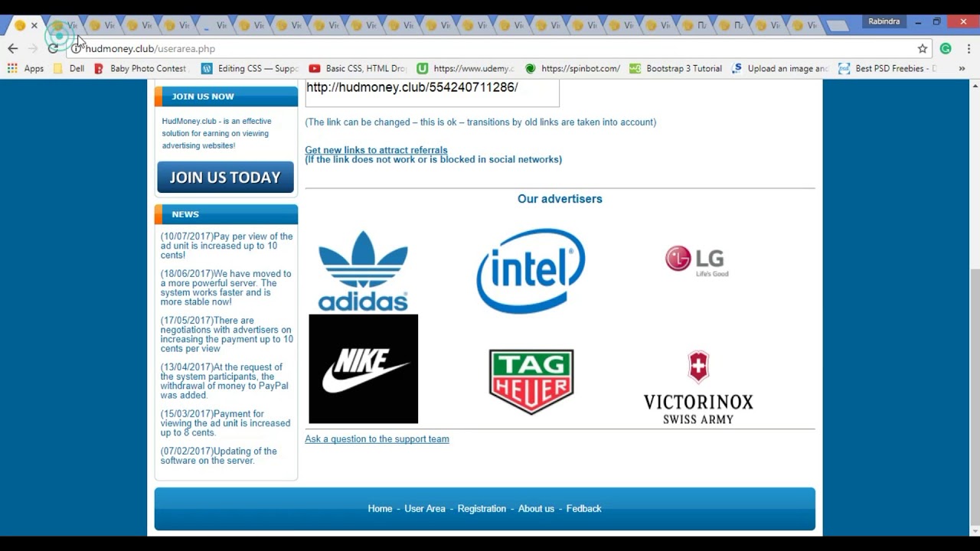
Task: Open the Grammarly extension icon
Action: [x=946, y=48]
